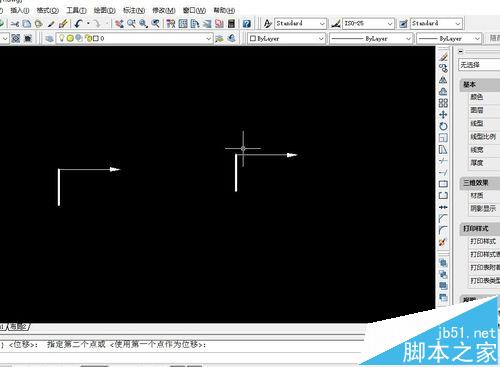Click the Help question mark icon
The image size is (500, 367).
[247, 24]
